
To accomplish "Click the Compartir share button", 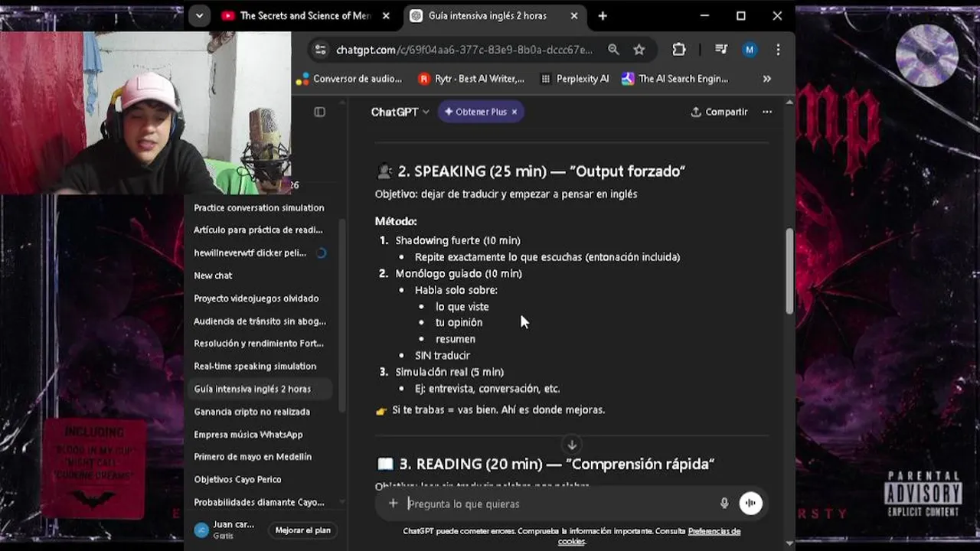I will click(719, 112).
